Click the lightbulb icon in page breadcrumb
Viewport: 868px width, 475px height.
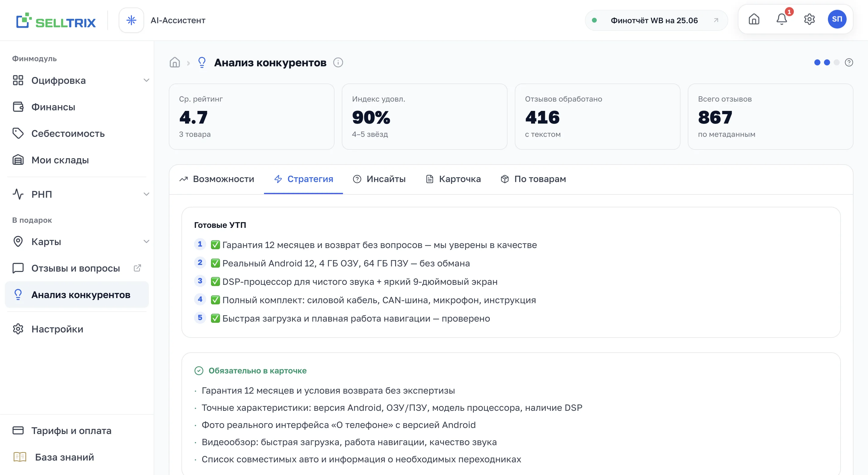[202, 62]
